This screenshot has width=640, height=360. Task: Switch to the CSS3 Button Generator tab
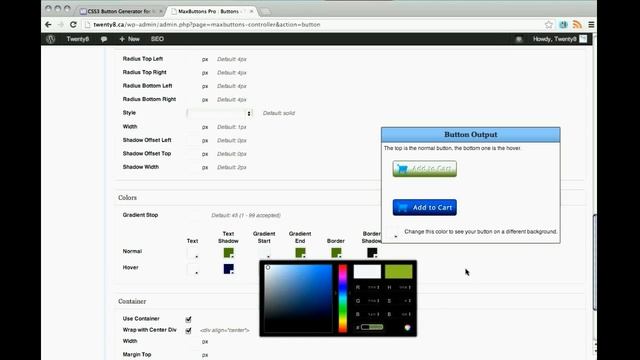click(x=119, y=11)
